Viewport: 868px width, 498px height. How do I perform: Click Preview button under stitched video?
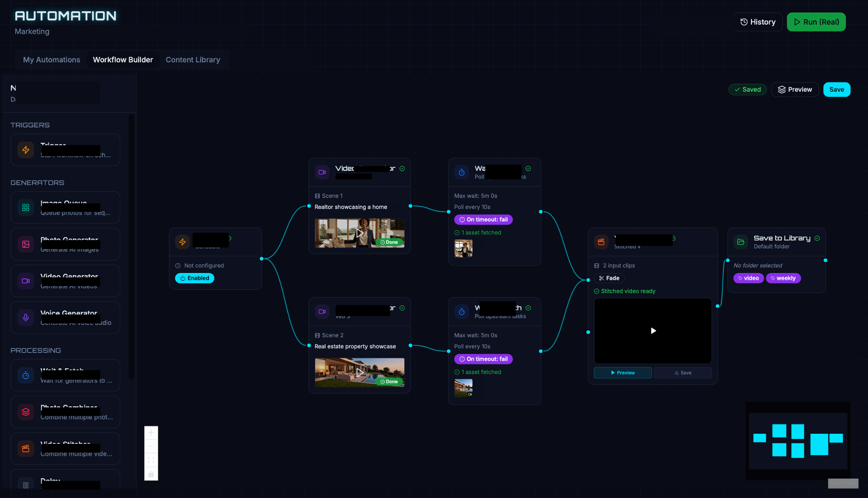(x=623, y=373)
